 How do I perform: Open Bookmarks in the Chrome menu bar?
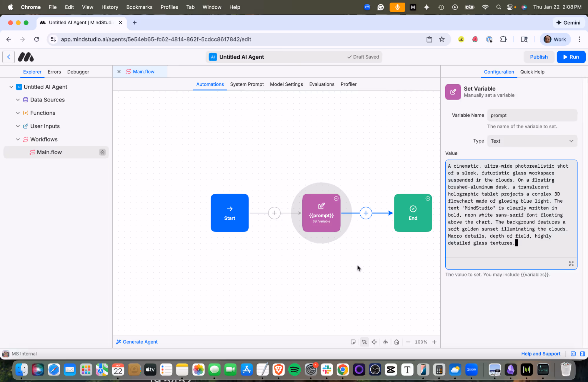pos(139,7)
